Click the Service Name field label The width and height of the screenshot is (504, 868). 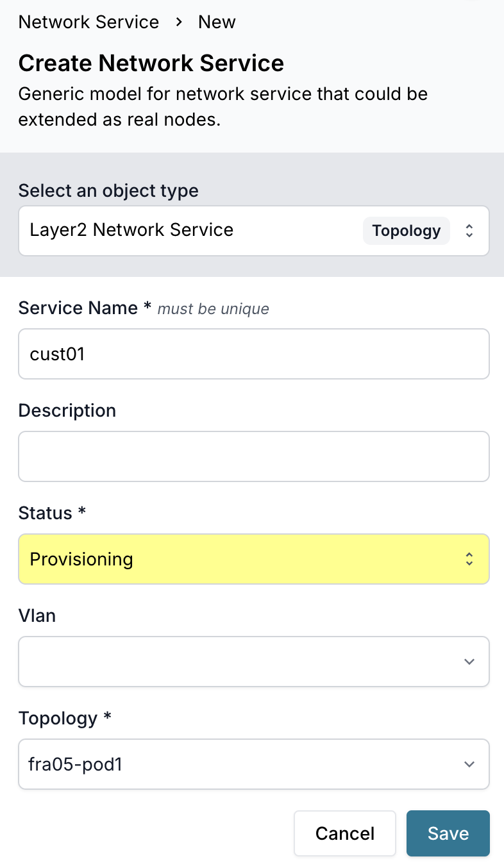point(77,308)
